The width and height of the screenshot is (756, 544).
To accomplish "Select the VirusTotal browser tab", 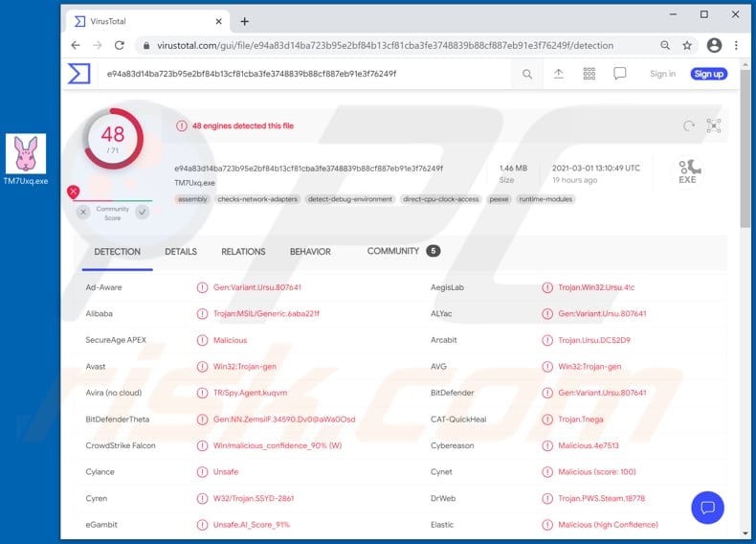I will [x=148, y=22].
